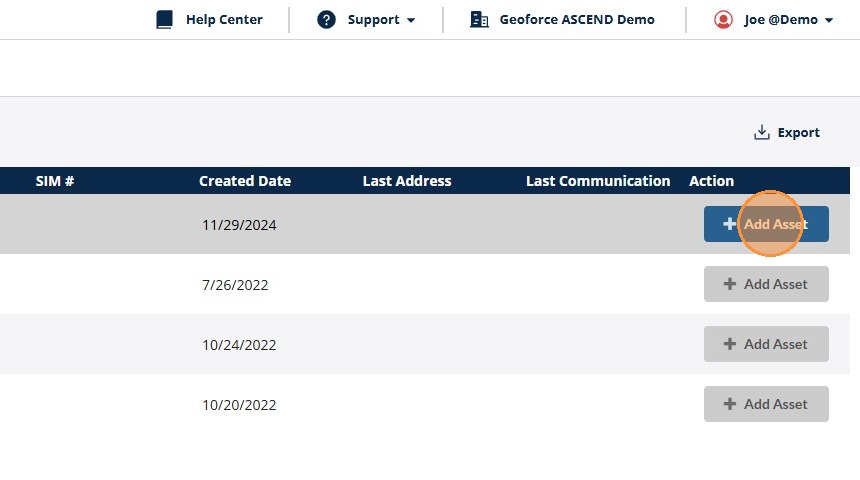This screenshot has width=860, height=480.
Task: Expand the Support dropdown arrow
Action: coord(411,20)
